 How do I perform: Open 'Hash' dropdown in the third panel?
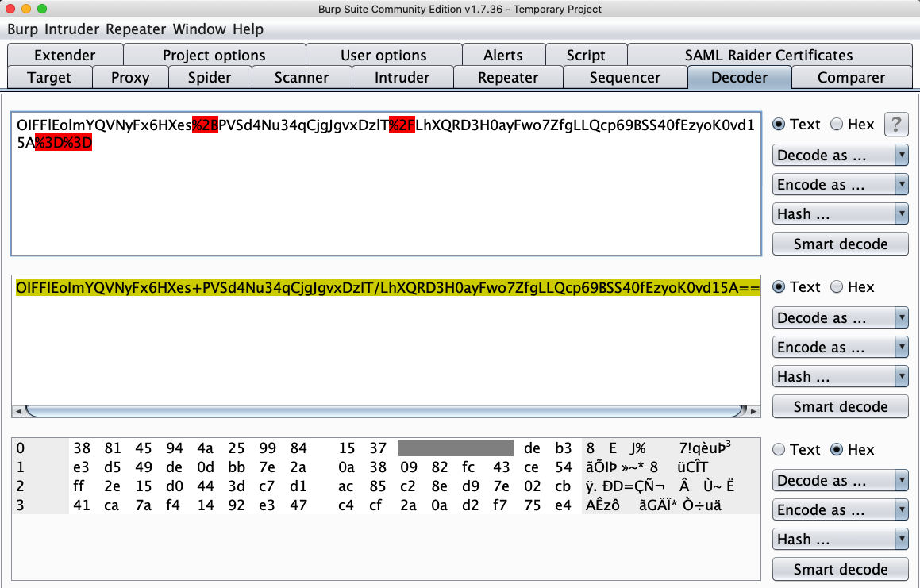point(840,540)
